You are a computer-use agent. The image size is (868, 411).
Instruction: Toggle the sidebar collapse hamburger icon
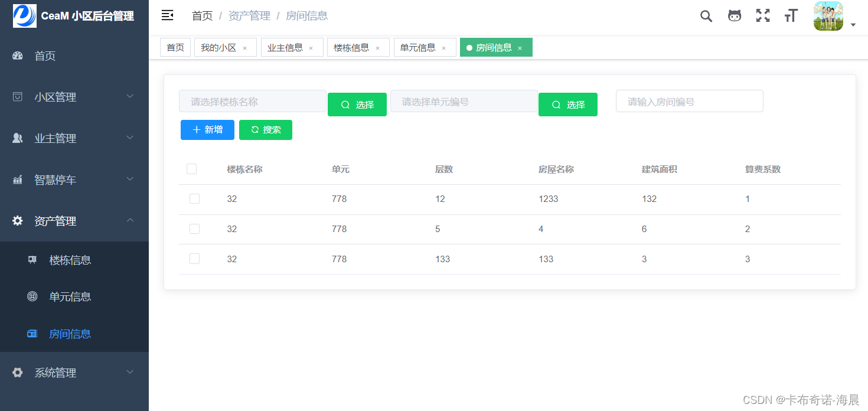[167, 16]
